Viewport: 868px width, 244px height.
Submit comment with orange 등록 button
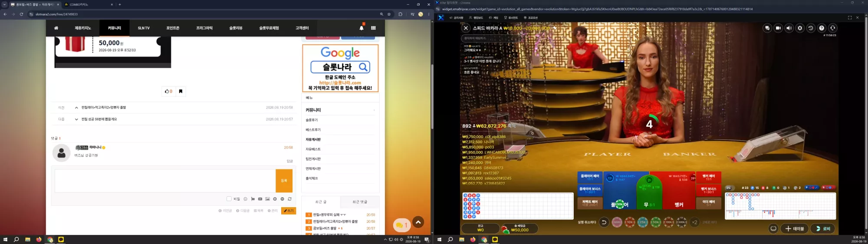(284, 181)
